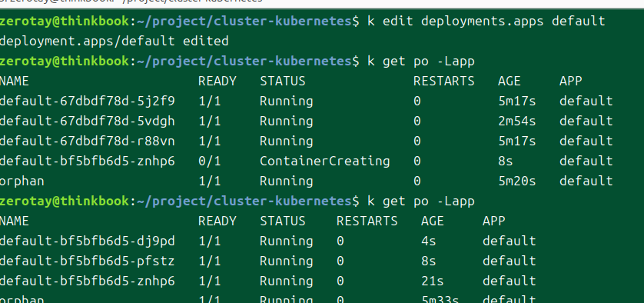Click the 5m17s age of default-67dbdf78d-r88vn
Viewport: 644px width, 303px height.
click(517, 142)
